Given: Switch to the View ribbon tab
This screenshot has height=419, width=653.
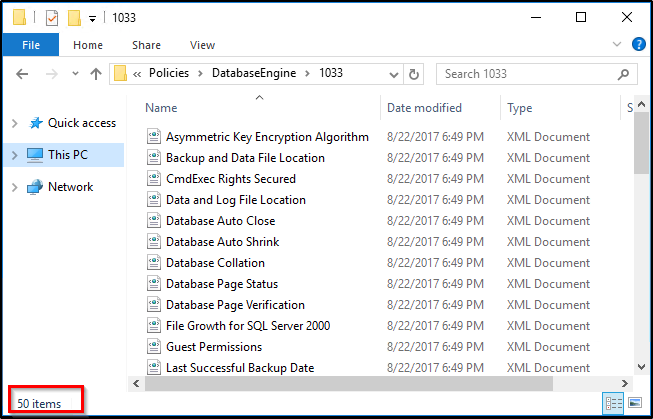Looking at the screenshot, I should pos(202,45).
